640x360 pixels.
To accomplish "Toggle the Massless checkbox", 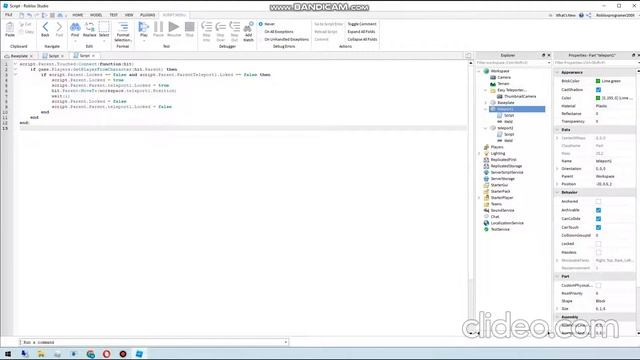I will (598, 252).
